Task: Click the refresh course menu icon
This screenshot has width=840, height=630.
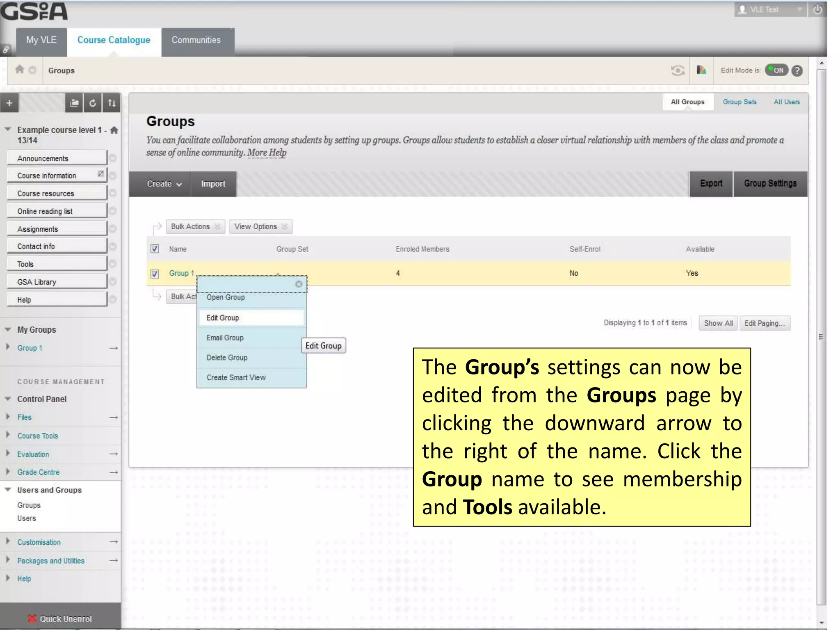Action: (x=93, y=103)
